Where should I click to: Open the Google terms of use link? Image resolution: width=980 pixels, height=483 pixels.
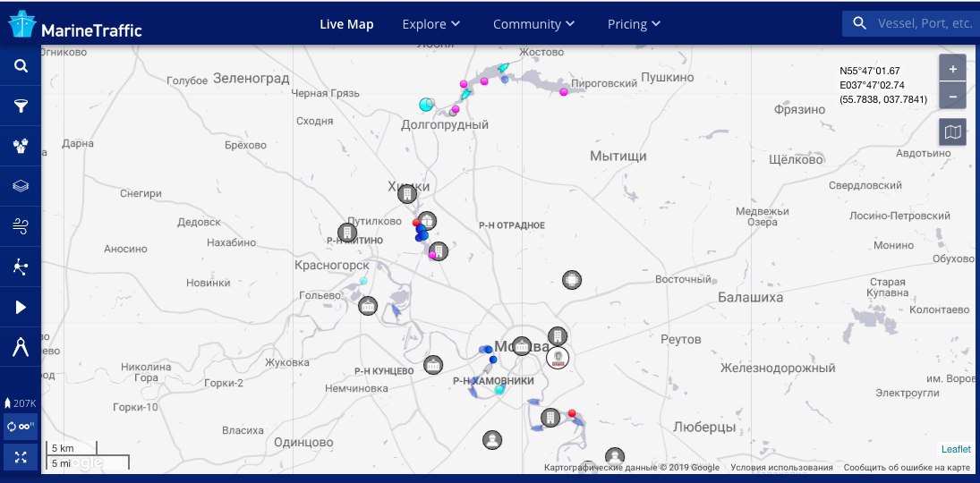point(782,468)
